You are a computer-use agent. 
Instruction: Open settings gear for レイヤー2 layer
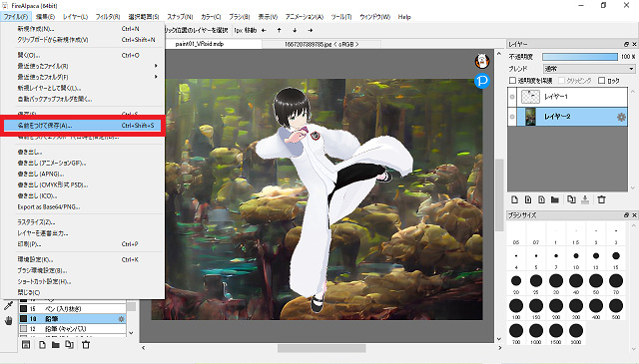click(x=621, y=117)
